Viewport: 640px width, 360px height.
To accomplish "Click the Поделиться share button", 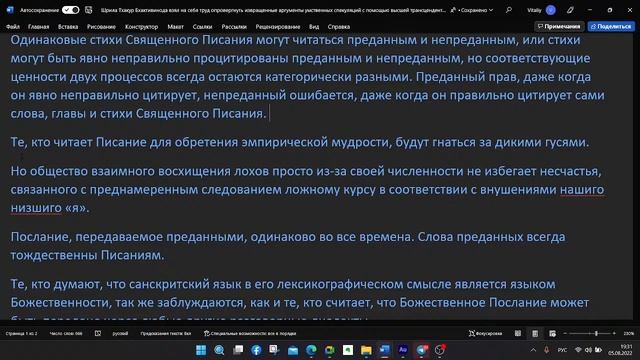I will click(x=611, y=27).
